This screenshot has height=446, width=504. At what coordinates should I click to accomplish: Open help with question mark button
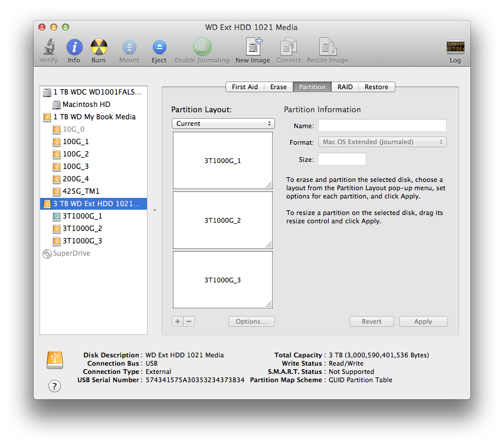point(54,386)
